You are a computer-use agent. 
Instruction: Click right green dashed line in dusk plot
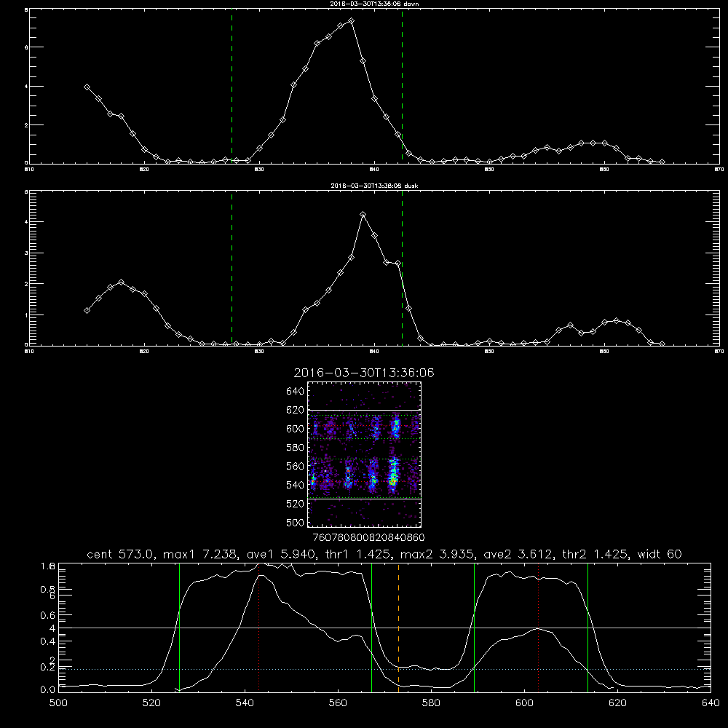click(x=402, y=269)
